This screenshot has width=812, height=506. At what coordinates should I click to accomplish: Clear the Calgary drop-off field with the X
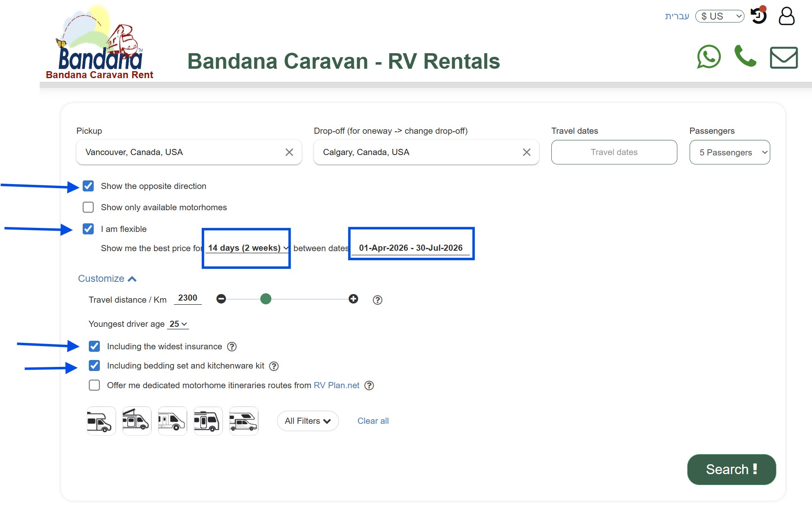tap(527, 152)
